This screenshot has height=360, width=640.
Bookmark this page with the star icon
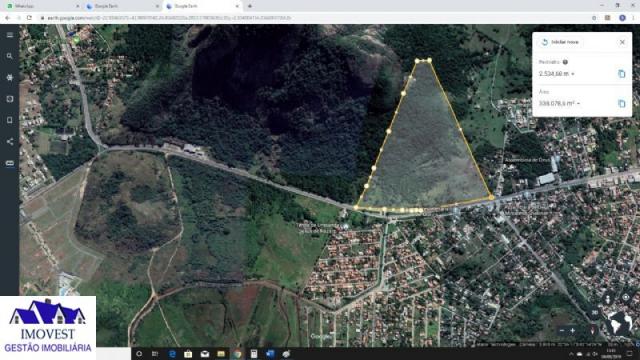pos(594,18)
